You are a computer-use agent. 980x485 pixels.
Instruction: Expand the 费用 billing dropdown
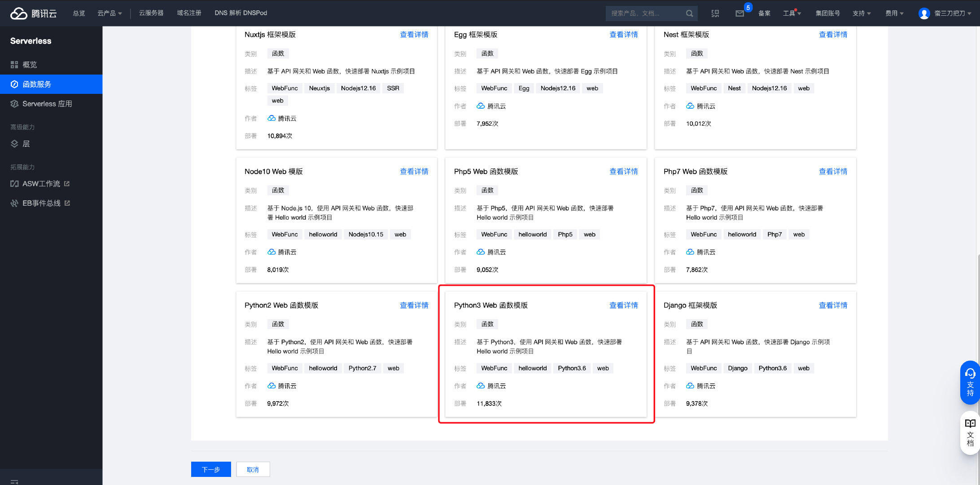click(894, 13)
